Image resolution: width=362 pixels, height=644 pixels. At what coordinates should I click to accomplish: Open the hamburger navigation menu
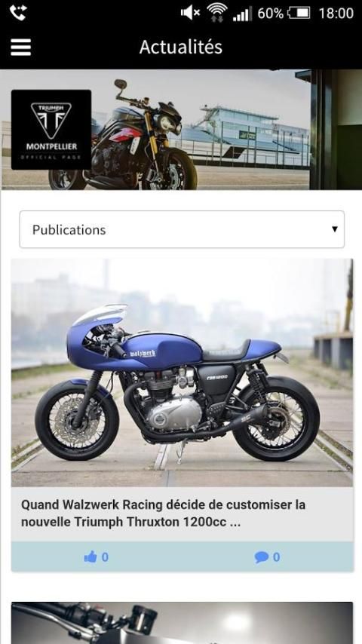tap(20, 48)
